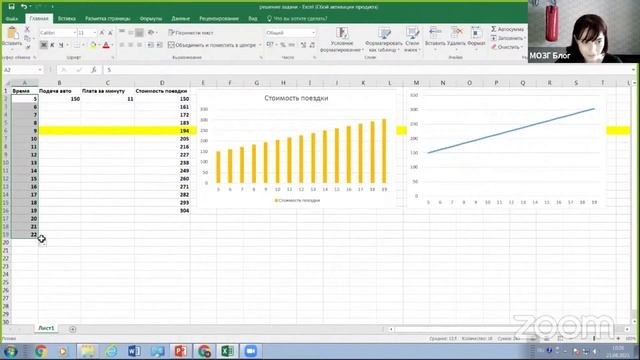Open the Calibri font name dropdown
This screenshot has height=360, width=640.
[75, 33]
